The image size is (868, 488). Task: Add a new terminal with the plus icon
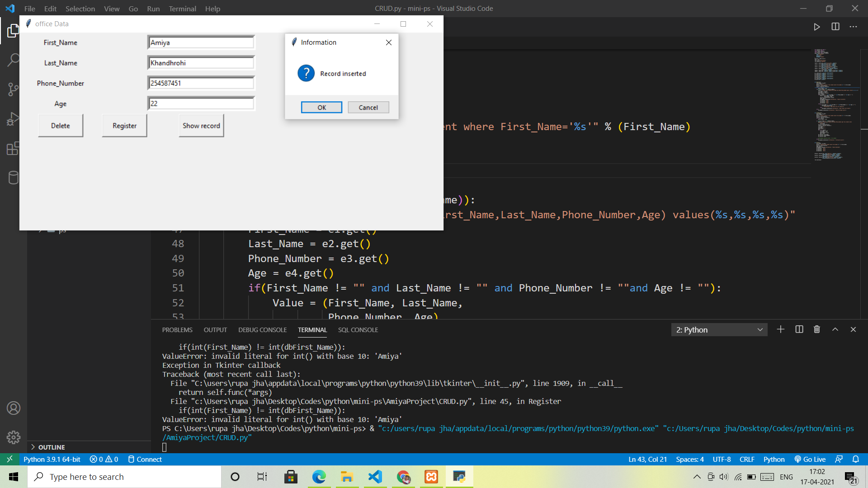[x=781, y=329]
